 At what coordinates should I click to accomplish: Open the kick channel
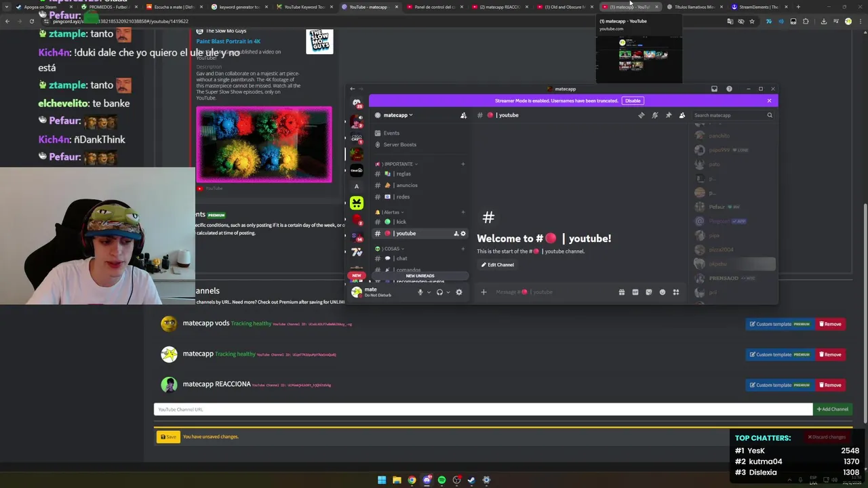coord(420,222)
